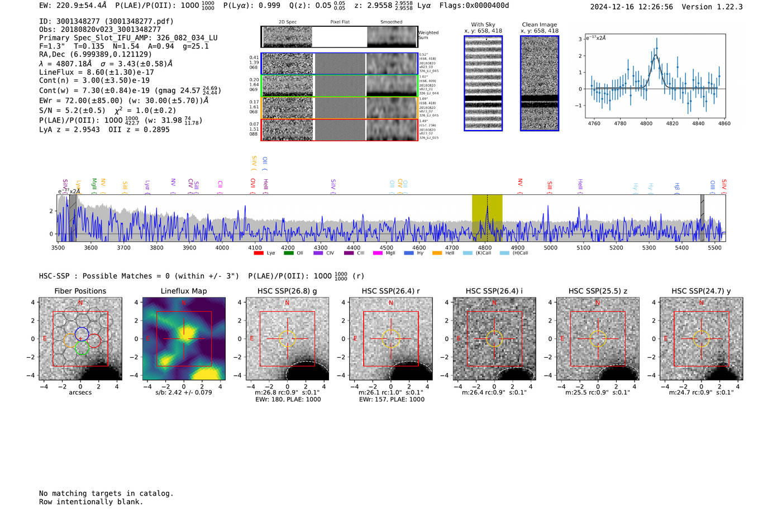This screenshot has width=782, height=532.
Task: Click the 'EW: 220.9±54.4Å' header value
Action: (73, 6)
